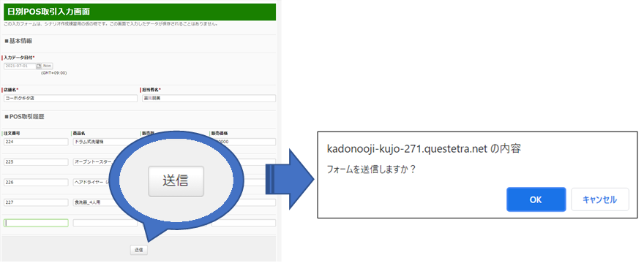
Task: Click the order number field showing 227
Action: 36,202
